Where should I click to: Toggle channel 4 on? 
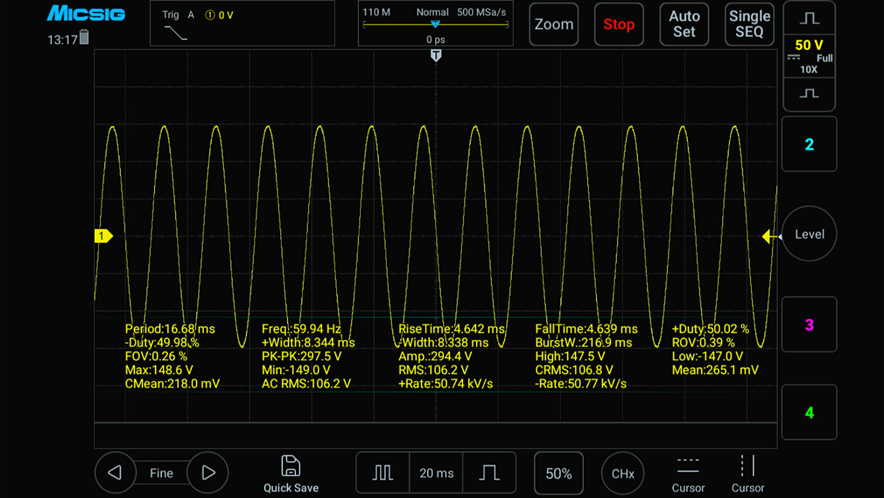(x=809, y=412)
